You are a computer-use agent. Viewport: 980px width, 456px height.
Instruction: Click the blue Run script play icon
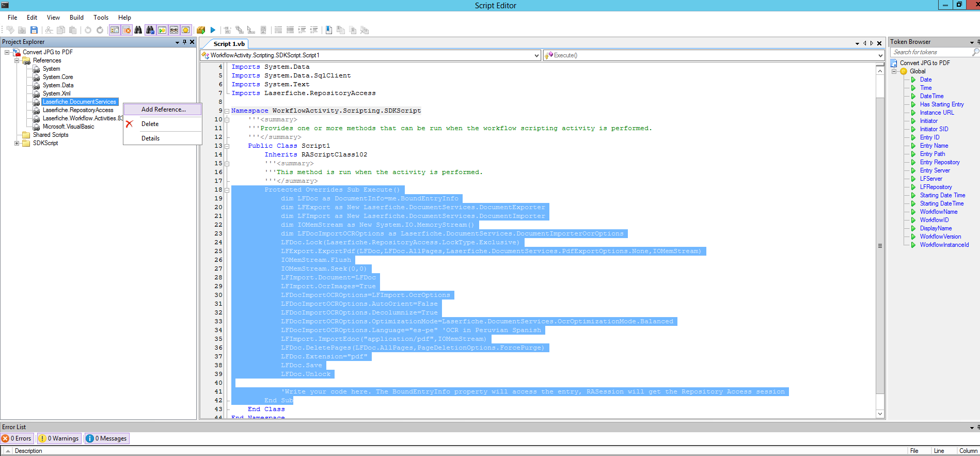[x=213, y=30]
